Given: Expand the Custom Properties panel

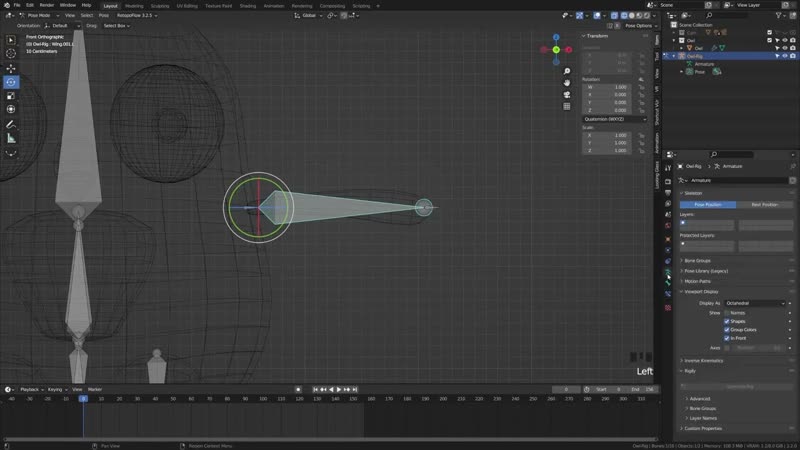Looking at the screenshot, I should click(x=703, y=429).
